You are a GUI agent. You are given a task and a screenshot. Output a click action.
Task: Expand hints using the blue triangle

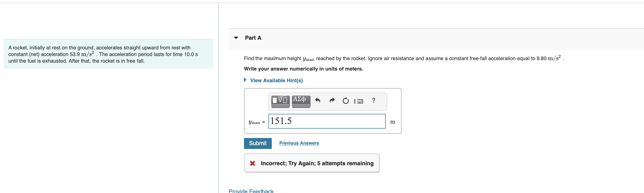coord(245,80)
